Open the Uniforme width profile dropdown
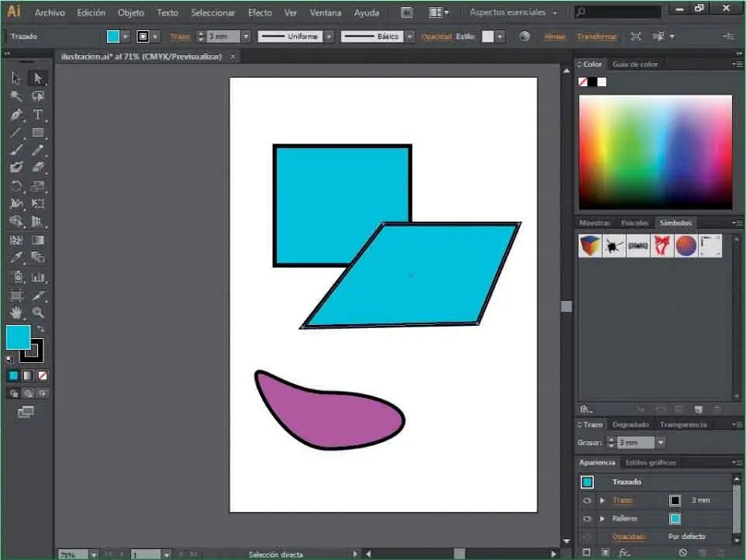The image size is (746, 560). point(330,36)
